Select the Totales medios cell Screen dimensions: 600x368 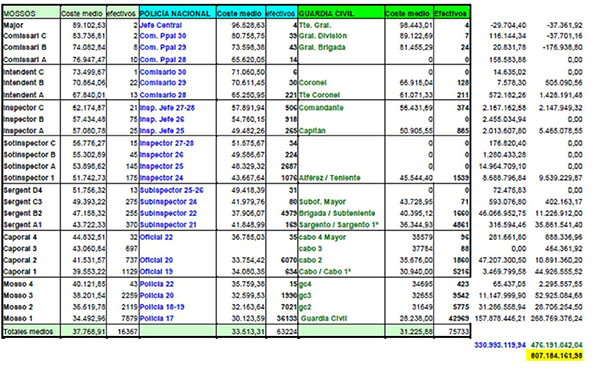click(31, 331)
